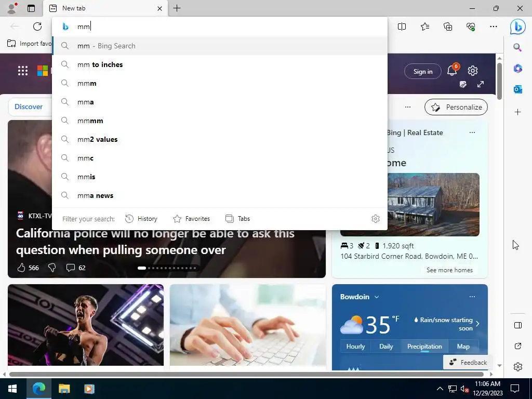Click the Sign in button
This screenshot has width=532, height=399.
tap(423, 71)
